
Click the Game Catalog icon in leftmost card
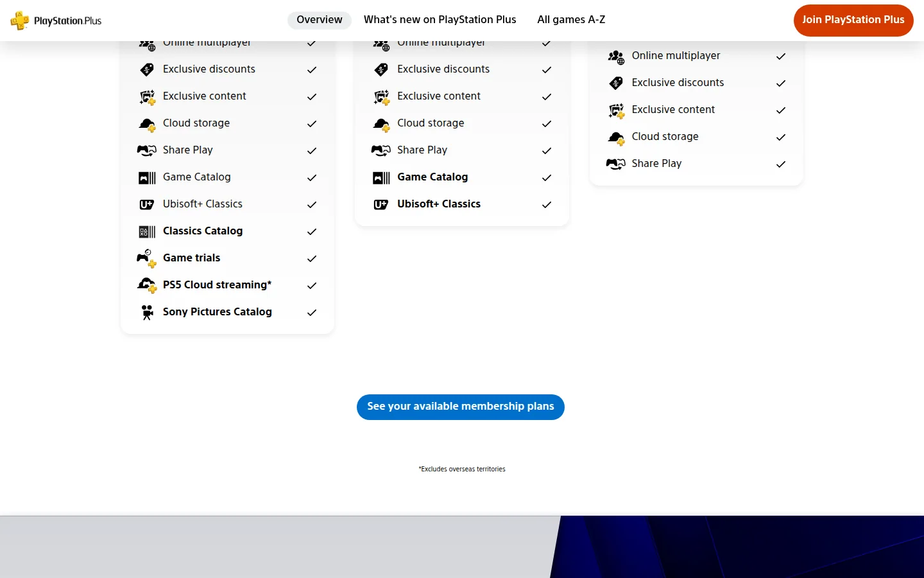[x=147, y=178]
